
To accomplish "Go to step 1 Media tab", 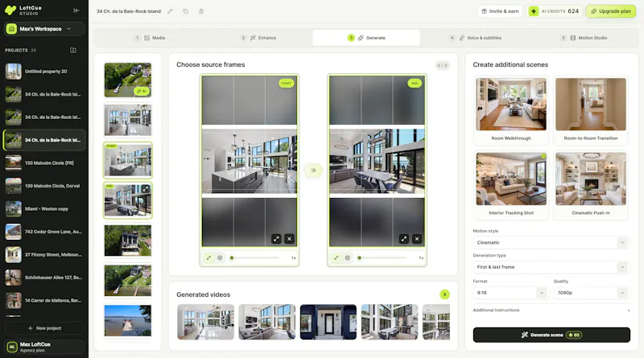I will pos(151,38).
